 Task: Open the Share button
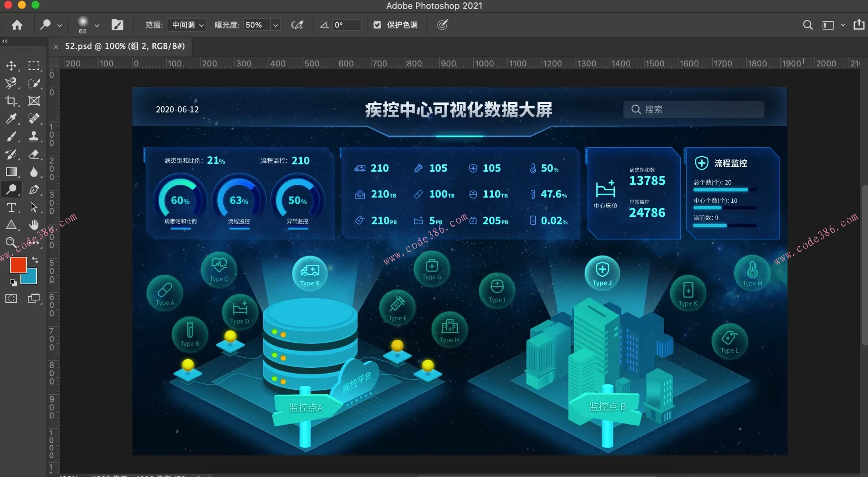pyautogui.click(x=859, y=25)
